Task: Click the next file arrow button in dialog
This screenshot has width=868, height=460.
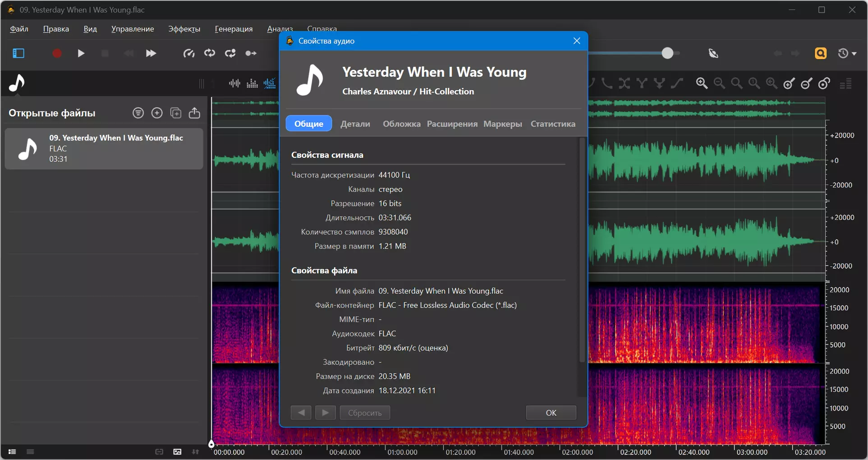Action: point(325,413)
